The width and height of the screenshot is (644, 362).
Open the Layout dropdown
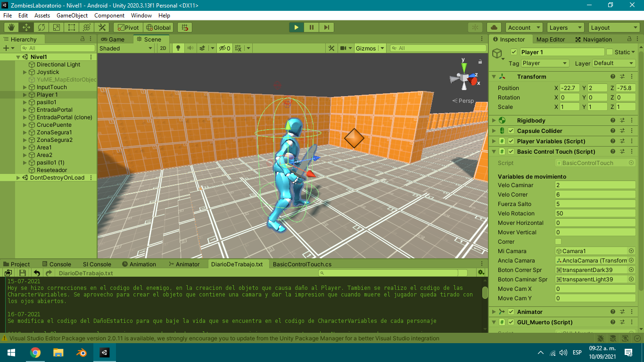613,27
